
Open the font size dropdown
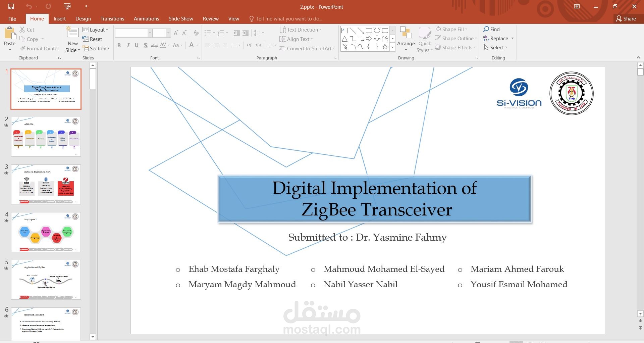(x=168, y=33)
